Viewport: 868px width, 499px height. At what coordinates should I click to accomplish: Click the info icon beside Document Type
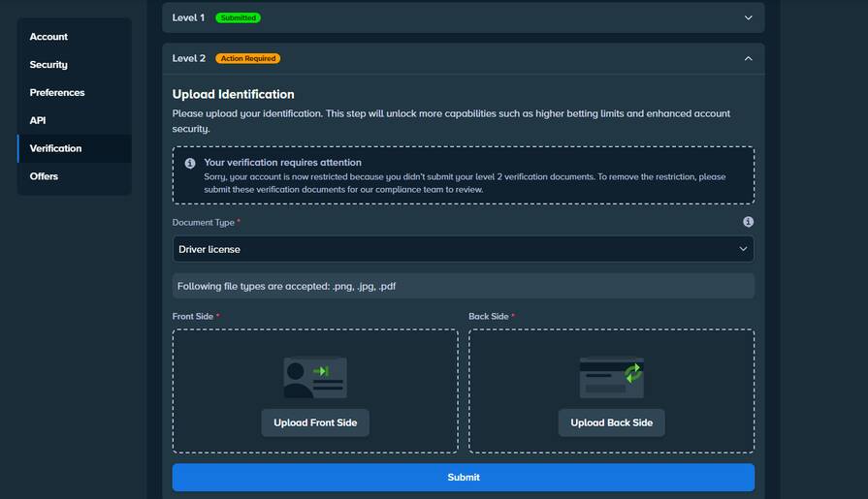pyautogui.click(x=748, y=222)
